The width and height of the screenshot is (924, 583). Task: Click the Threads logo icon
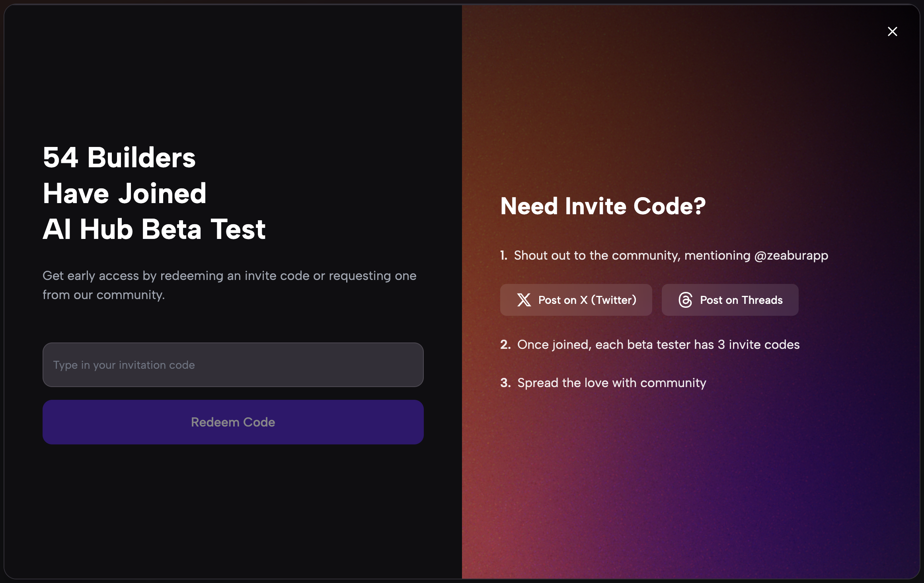[685, 300]
